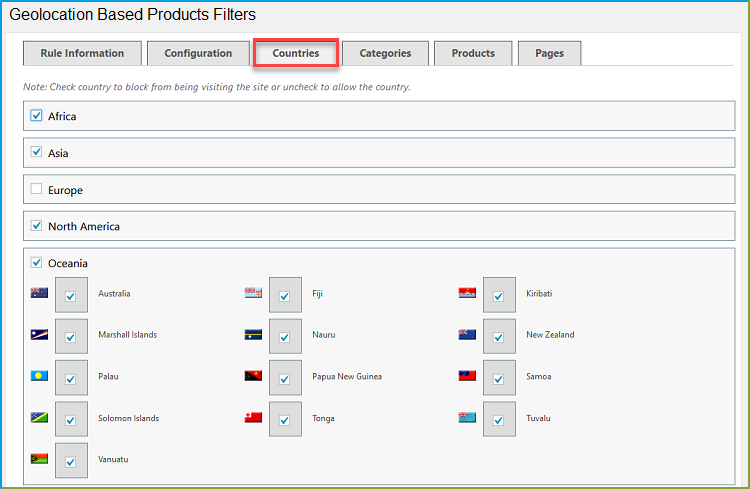Click the 'Samoa' country name
The width and height of the screenshot is (750, 489).
[x=539, y=376]
